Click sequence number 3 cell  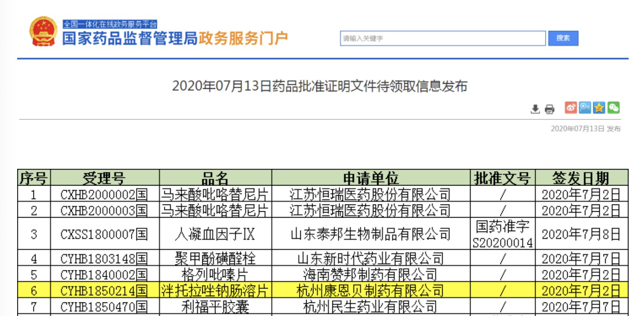34,234
